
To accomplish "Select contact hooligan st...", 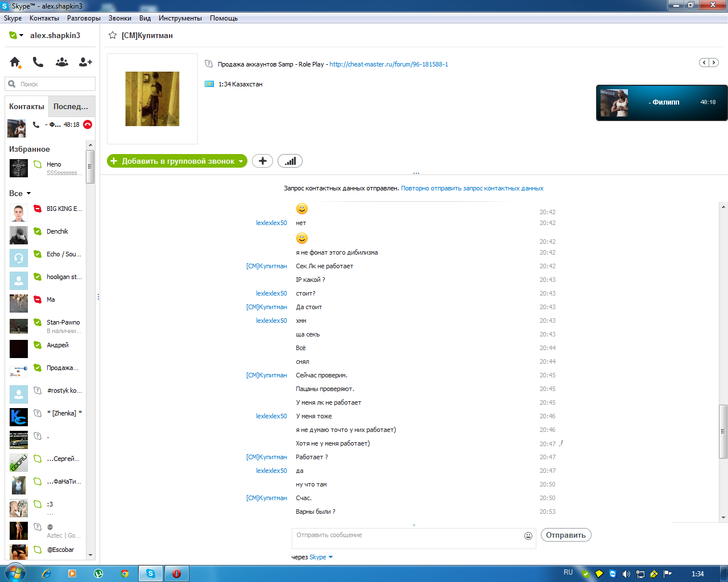I will (45, 281).
